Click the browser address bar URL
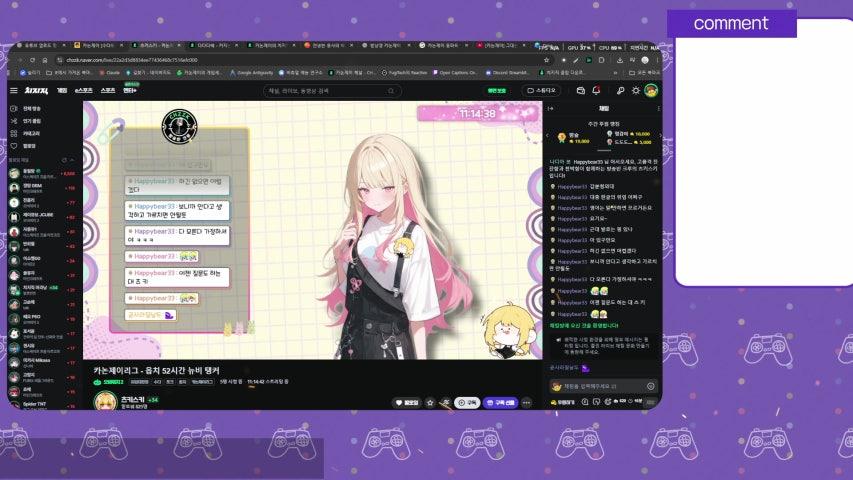This screenshot has width=853, height=480. tap(132, 60)
